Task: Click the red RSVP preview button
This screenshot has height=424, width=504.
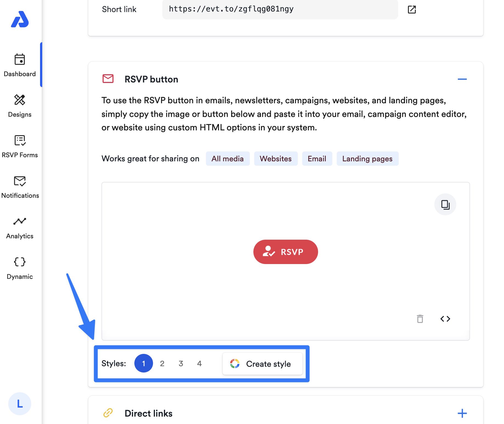Action: click(x=285, y=252)
